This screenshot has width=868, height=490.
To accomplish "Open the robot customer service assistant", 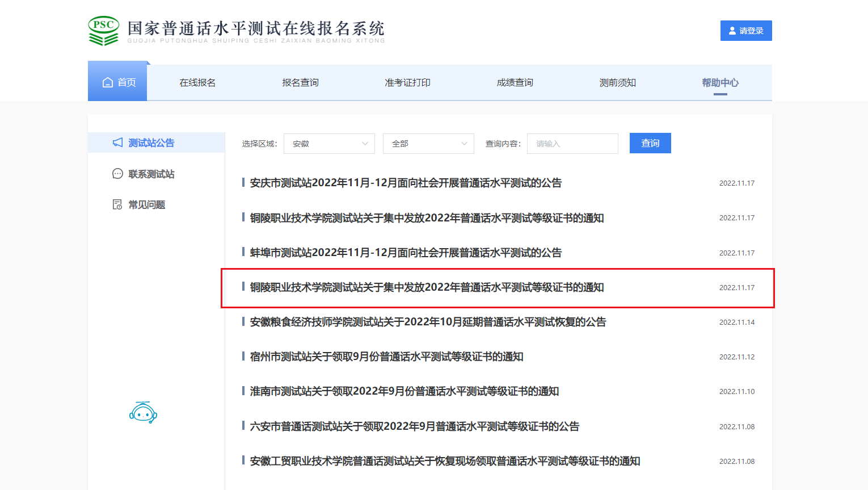I will click(143, 413).
